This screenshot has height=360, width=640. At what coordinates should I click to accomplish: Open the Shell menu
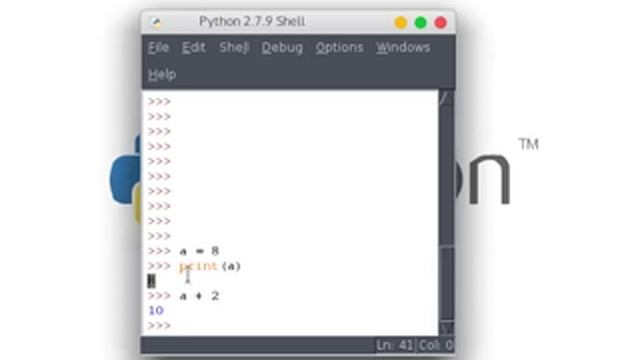pos(234,47)
